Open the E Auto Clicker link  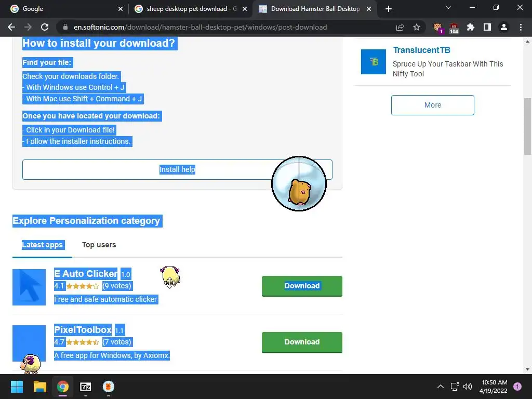[x=86, y=273]
